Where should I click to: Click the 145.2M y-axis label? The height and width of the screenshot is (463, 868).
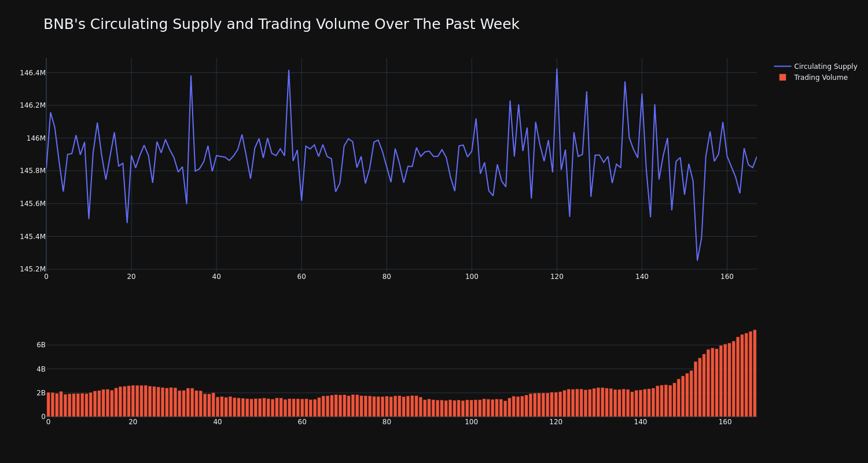point(32,269)
